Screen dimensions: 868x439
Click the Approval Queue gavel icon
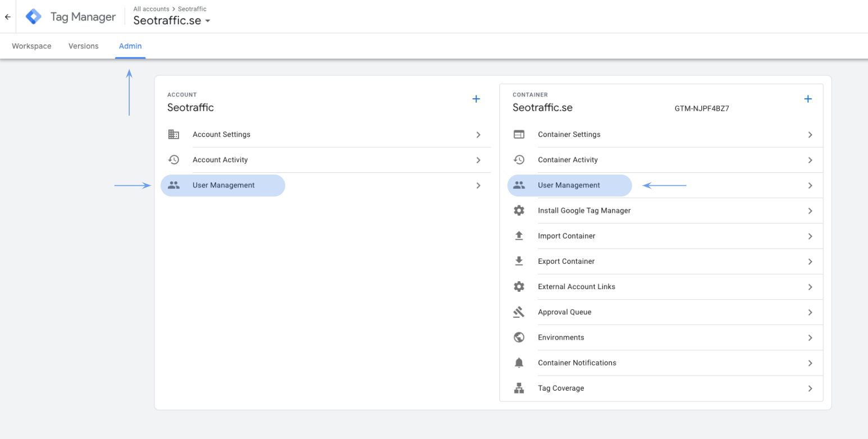[519, 312]
